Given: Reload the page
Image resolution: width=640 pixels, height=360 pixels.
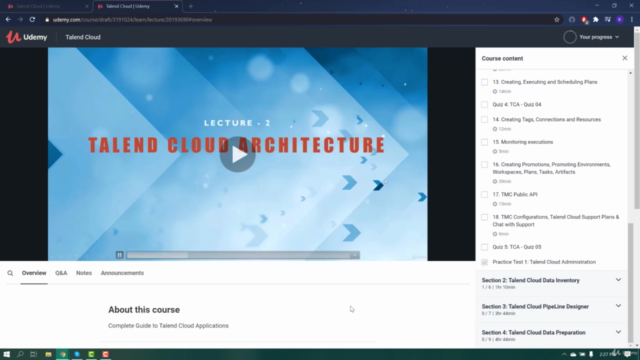Looking at the screenshot, I should tap(32, 19).
